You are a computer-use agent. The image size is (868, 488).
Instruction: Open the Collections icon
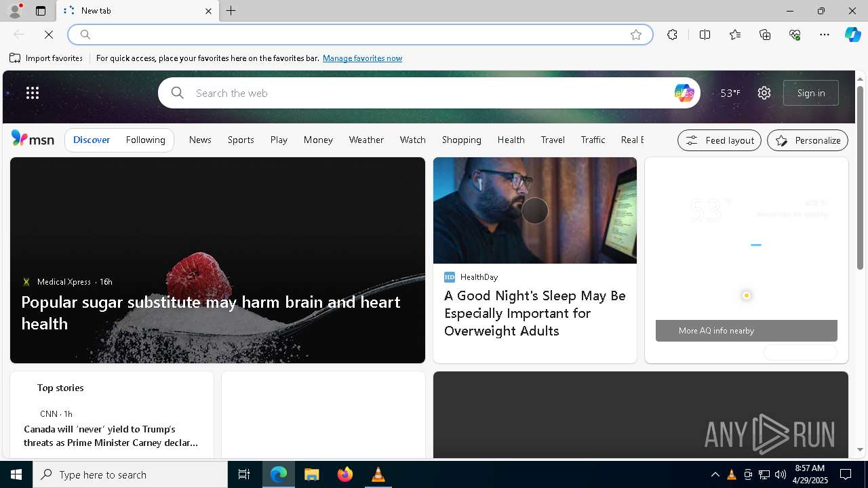point(765,35)
